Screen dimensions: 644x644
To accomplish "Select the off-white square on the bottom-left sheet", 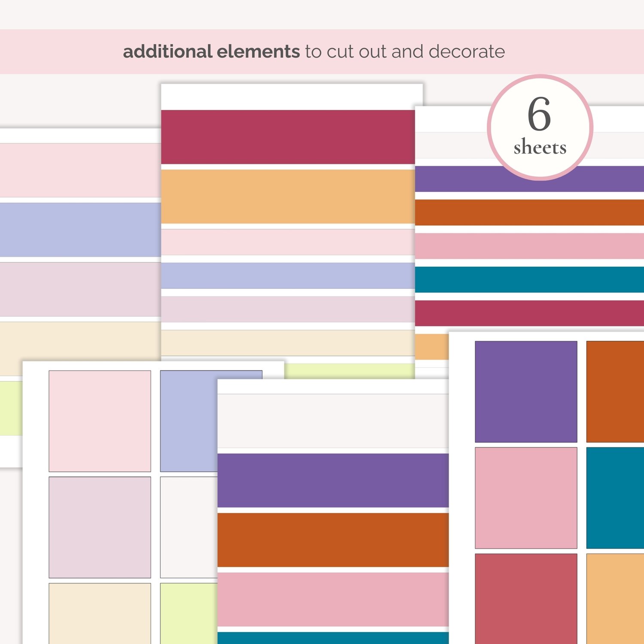I will coord(189,527).
